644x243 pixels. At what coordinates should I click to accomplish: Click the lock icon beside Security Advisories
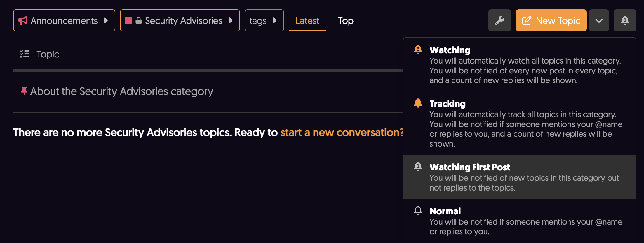(139, 20)
